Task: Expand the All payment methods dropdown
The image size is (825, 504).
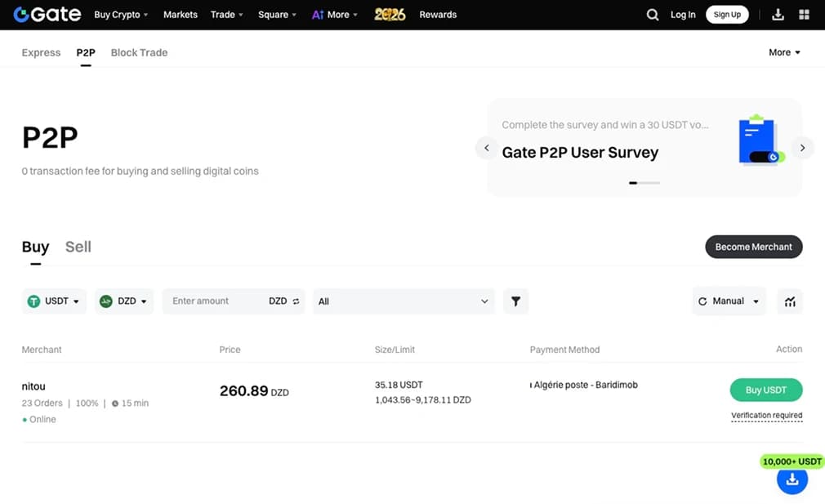Action: click(404, 301)
